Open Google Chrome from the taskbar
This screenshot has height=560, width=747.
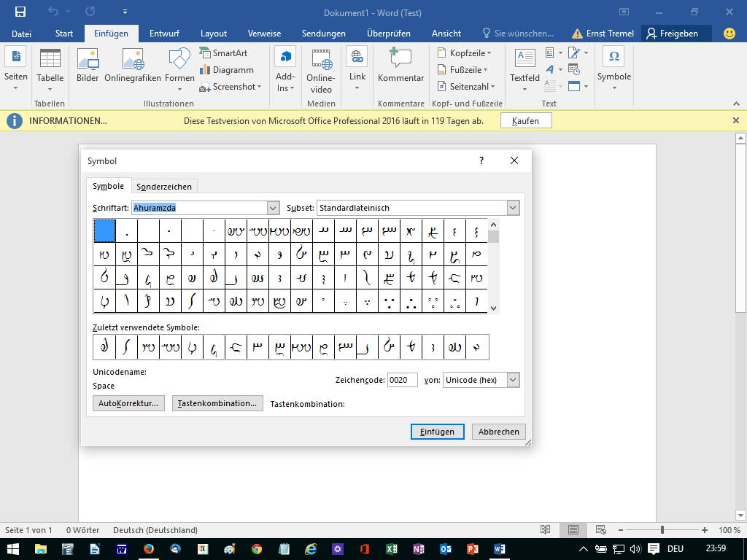coord(257,549)
